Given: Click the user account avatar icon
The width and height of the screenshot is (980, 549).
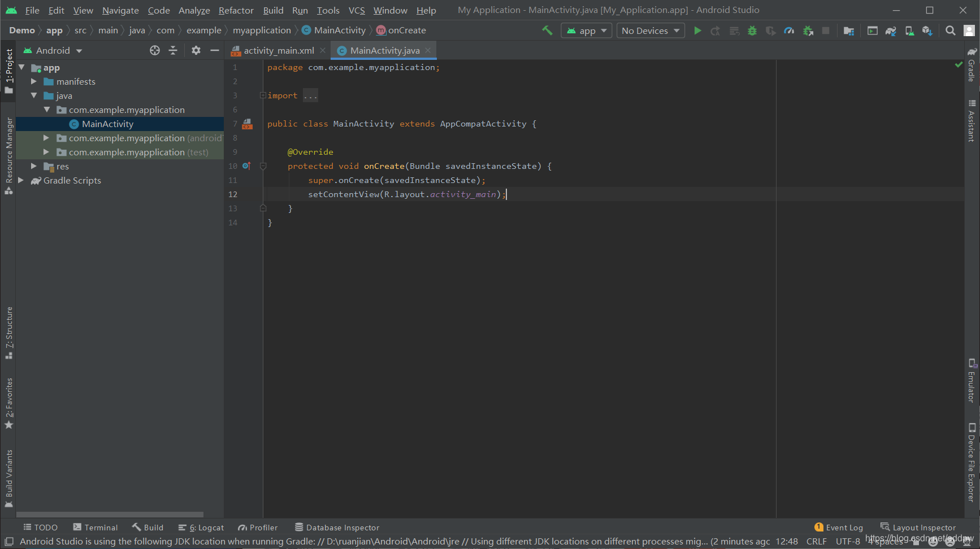Looking at the screenshot, I should coord(969,30).
